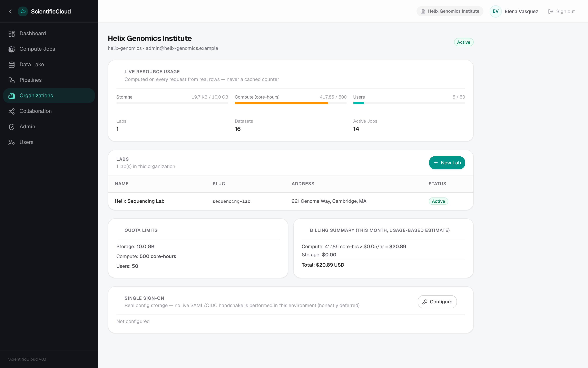Open the Helix Genomics Institute org switcher
Image resolution: width=588 pixels, height=368 pixels.
(x=450, y=11)
